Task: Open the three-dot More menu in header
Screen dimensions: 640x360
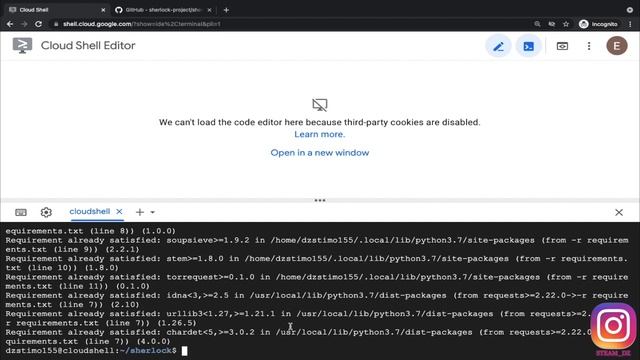Action: pos(589,46)
